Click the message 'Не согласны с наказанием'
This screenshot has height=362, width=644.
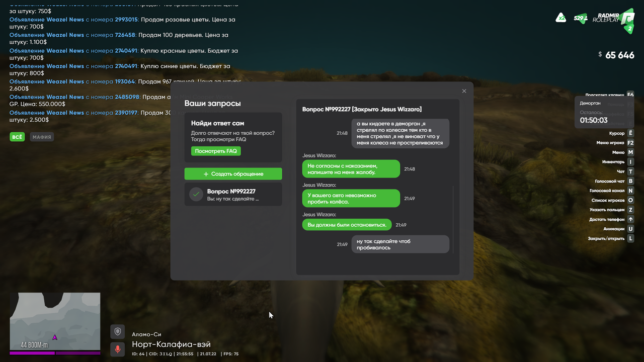(x=351, y=169)
